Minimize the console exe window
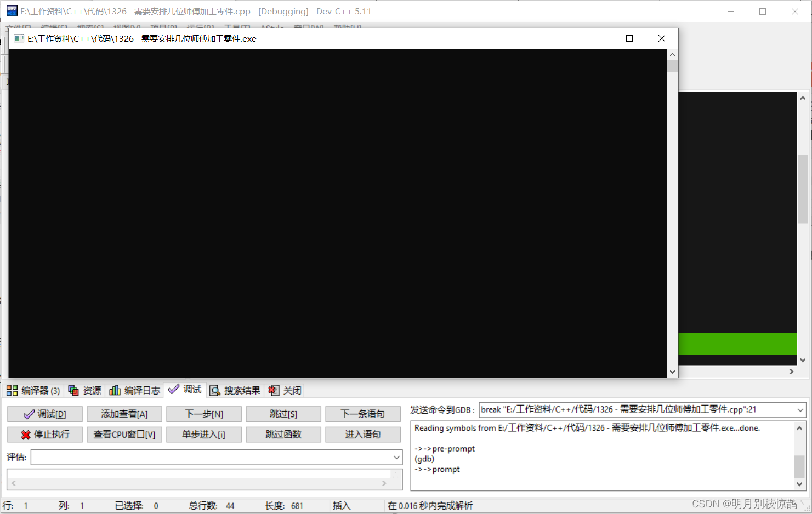The height and width of the screenshot is (514, 812). pyautogui.click(x=598, y=38)
